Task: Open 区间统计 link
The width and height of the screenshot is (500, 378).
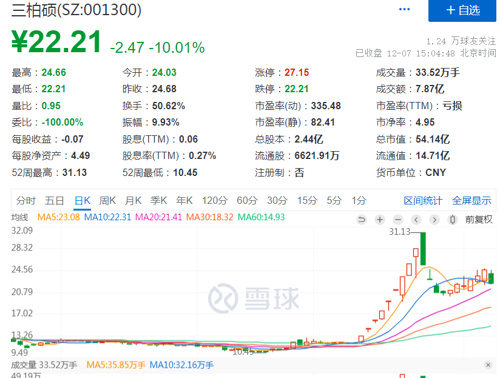Action: pyautogui.click(x=423, y=201)
